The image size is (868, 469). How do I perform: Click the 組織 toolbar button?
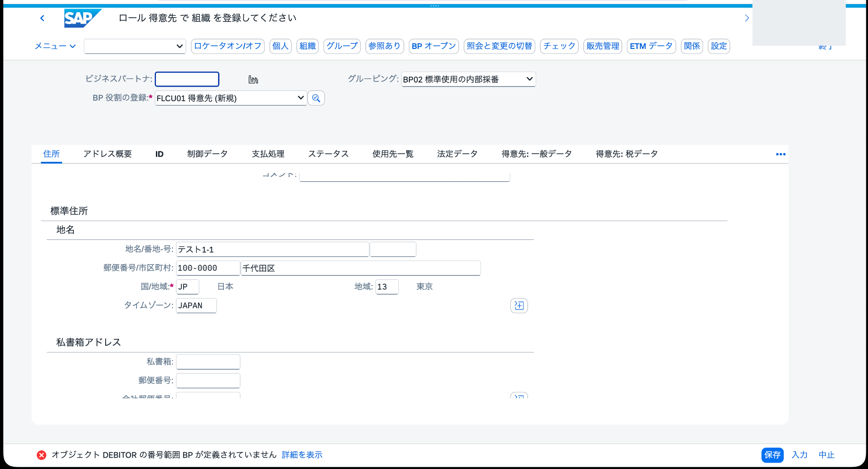307,46
